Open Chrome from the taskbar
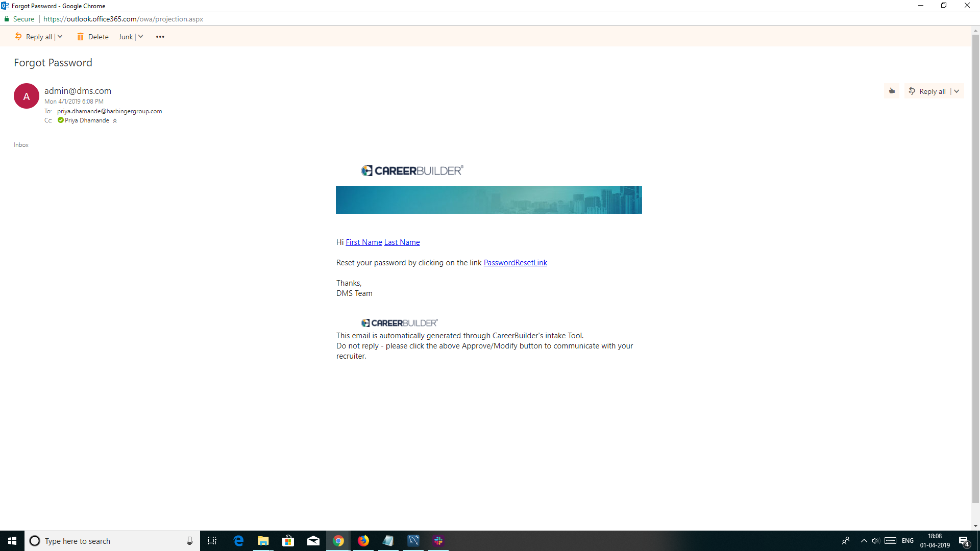Viewport: 980px width, 551px height. point(338,541)
